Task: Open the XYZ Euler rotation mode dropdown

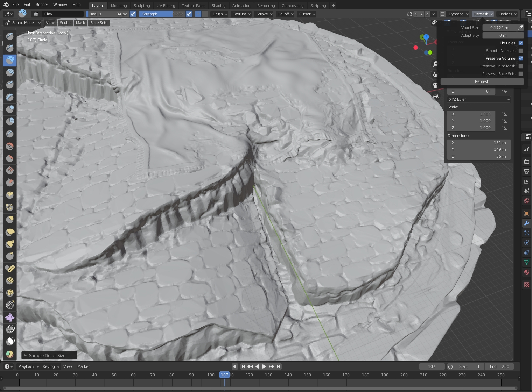Action: coord(479,99)
